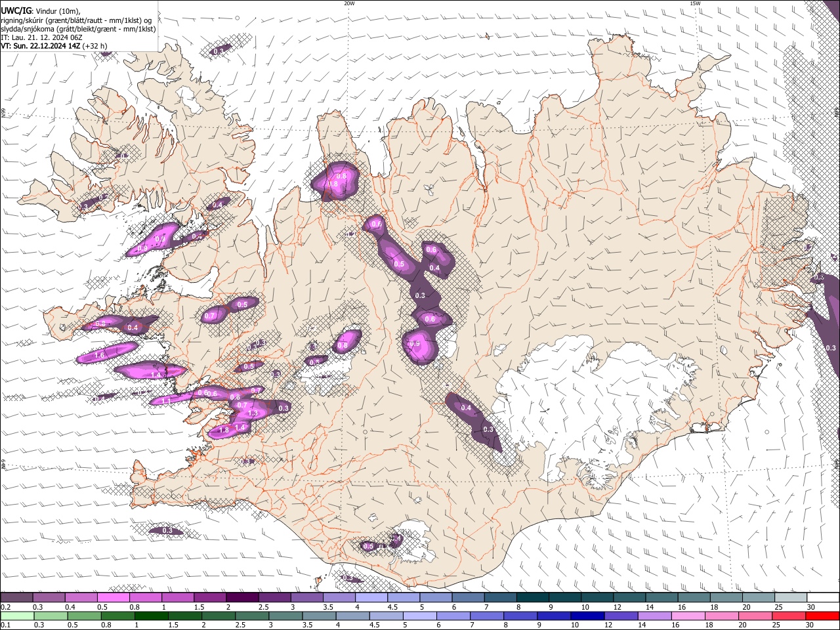Select the '1.6' precipitation value on map
Screen dimensions: 840x630
pos(100,355)
